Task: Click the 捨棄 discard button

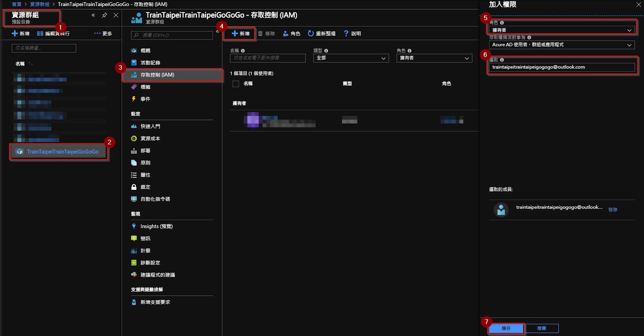Action: [542, 328]
